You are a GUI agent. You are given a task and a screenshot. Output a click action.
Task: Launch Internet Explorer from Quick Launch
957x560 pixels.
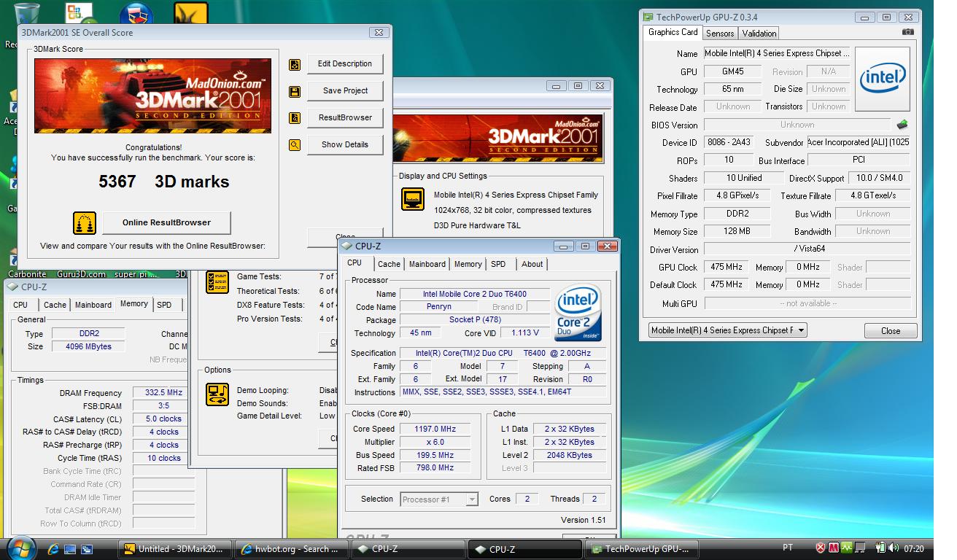point(54,549)
